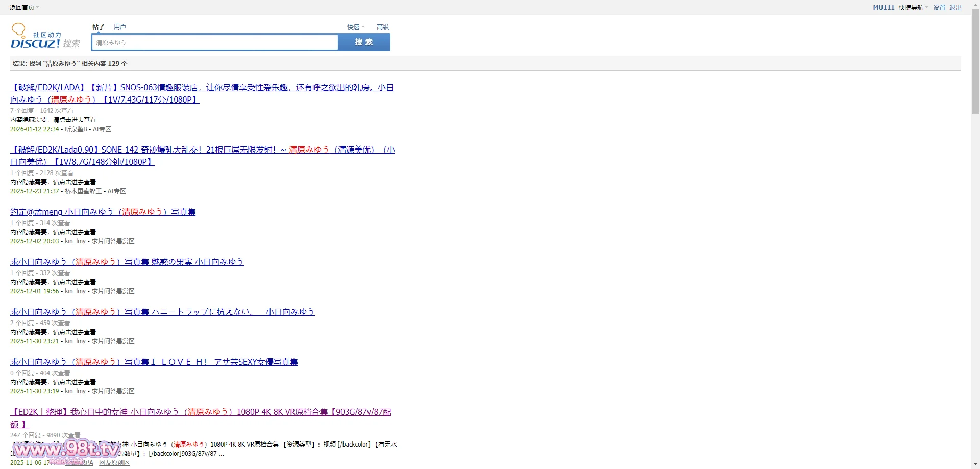
Task: Click the scrollbar up arrow
Action: [975, 4]
